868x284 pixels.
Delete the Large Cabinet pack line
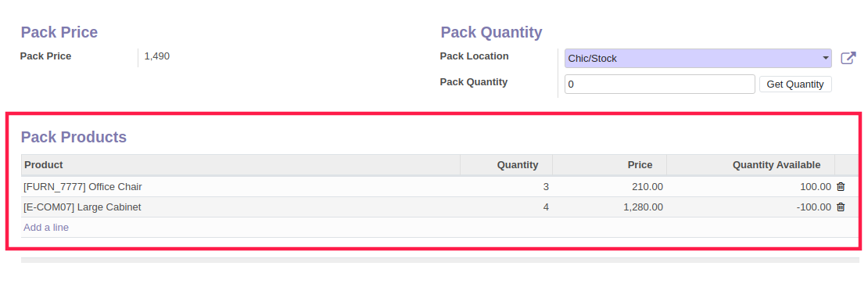pyautogui.click(x=841, y=207)
